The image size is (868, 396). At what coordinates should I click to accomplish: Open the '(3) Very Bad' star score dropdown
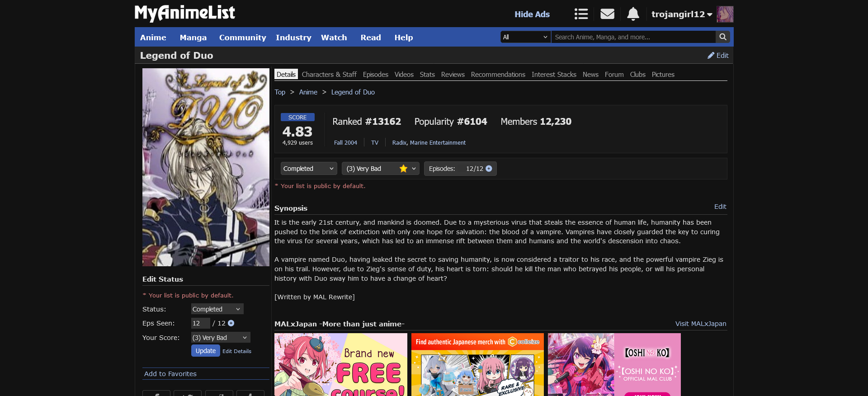[380, 169]
